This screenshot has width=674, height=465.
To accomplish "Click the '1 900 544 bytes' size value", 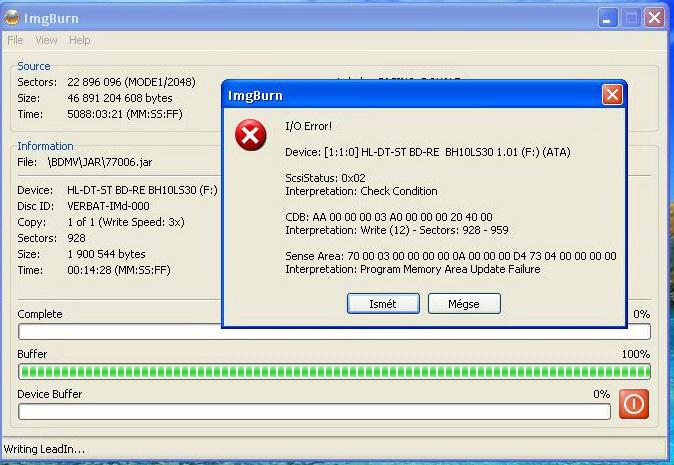I will (107, 254).
